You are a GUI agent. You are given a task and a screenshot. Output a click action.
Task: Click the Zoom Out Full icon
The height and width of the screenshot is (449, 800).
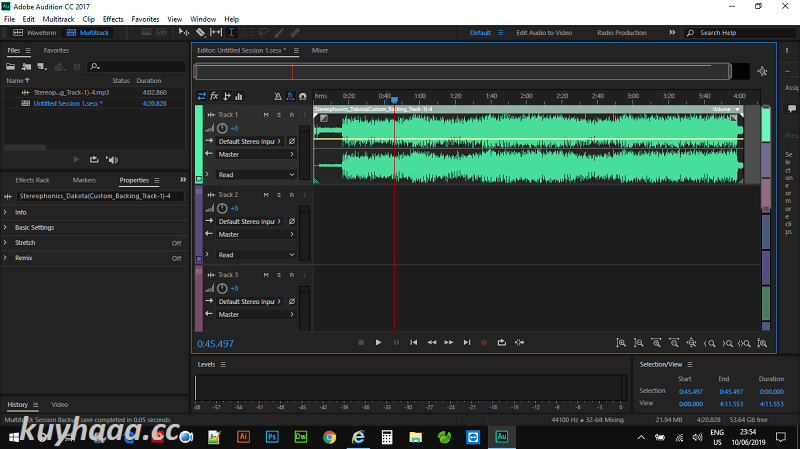691,343
